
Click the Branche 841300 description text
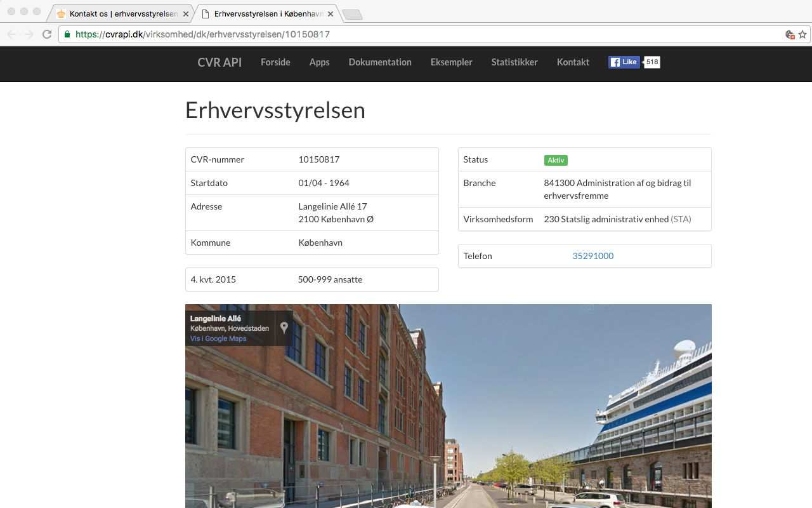click(617, 189)
